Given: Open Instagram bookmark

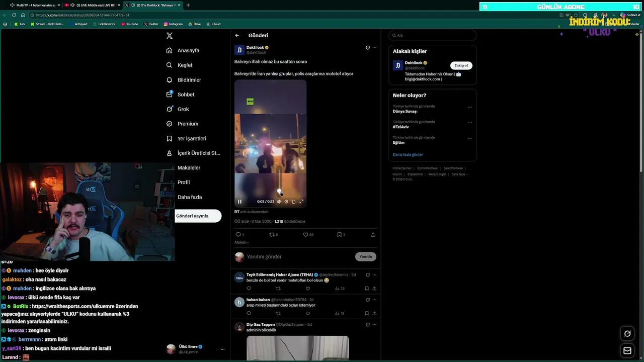Looking at the screenshot, I should 173,24.
